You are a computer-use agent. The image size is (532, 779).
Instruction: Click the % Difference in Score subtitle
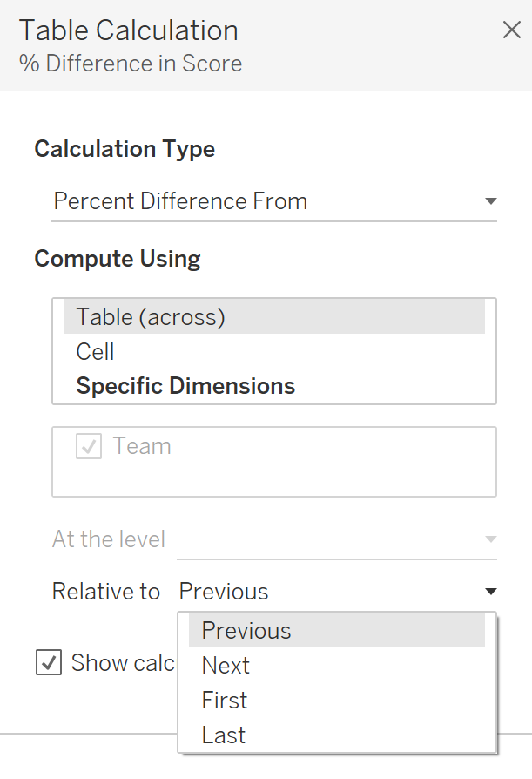point(131,64)
